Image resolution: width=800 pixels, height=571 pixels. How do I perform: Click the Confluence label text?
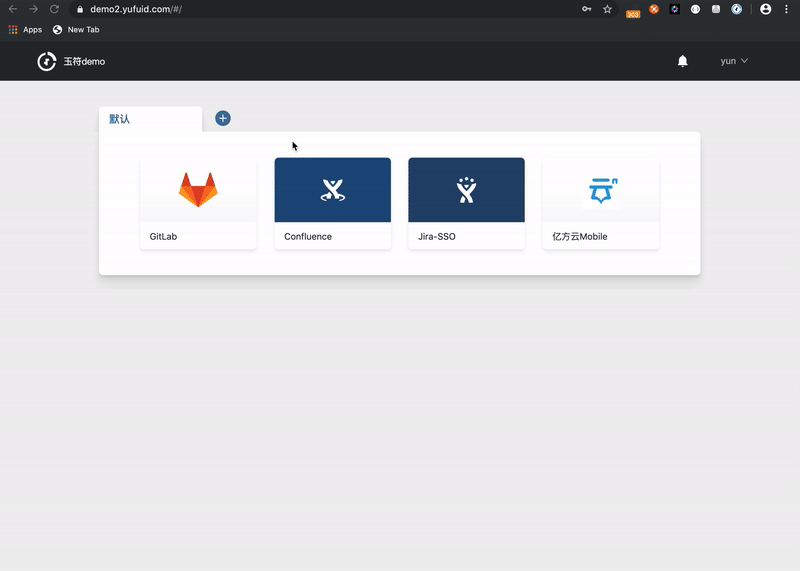tap(308, 236)
